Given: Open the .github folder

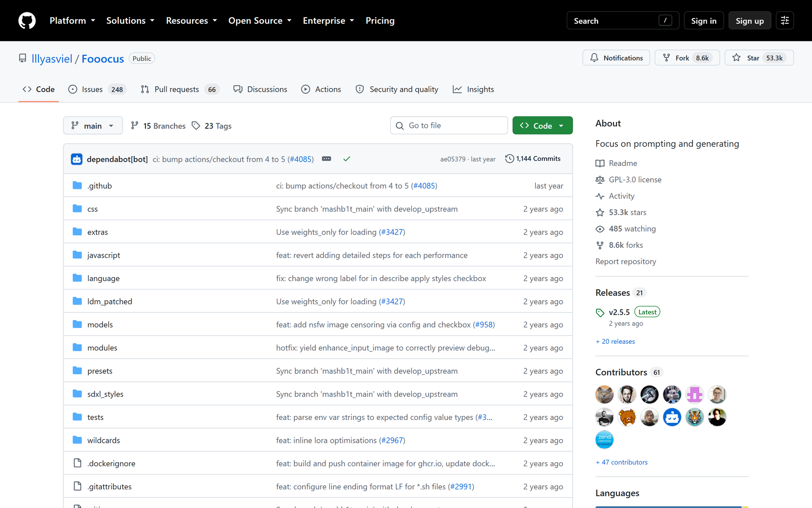Looking at the screenshot, I should pyautogui.click(x=99, y=185).
